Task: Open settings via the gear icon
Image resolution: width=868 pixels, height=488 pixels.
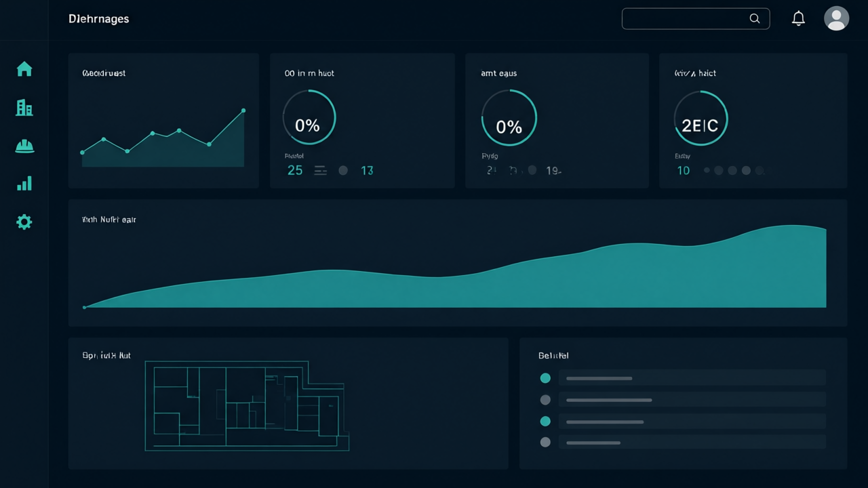Action: (x=24, y=222)
